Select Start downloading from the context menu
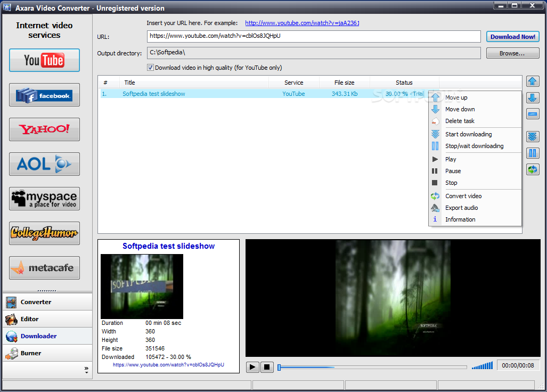Screen dimensions: 547x392 pos(475,134)
